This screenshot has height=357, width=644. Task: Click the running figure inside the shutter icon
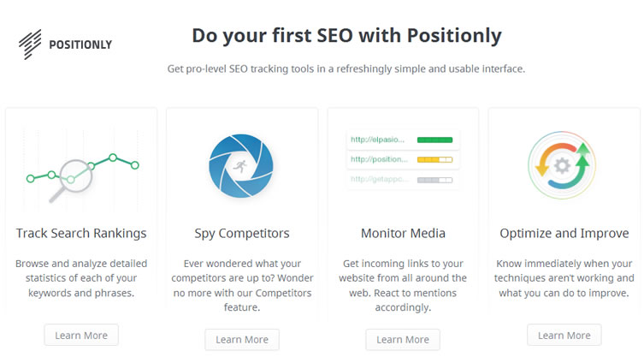(x=240, y=166)
